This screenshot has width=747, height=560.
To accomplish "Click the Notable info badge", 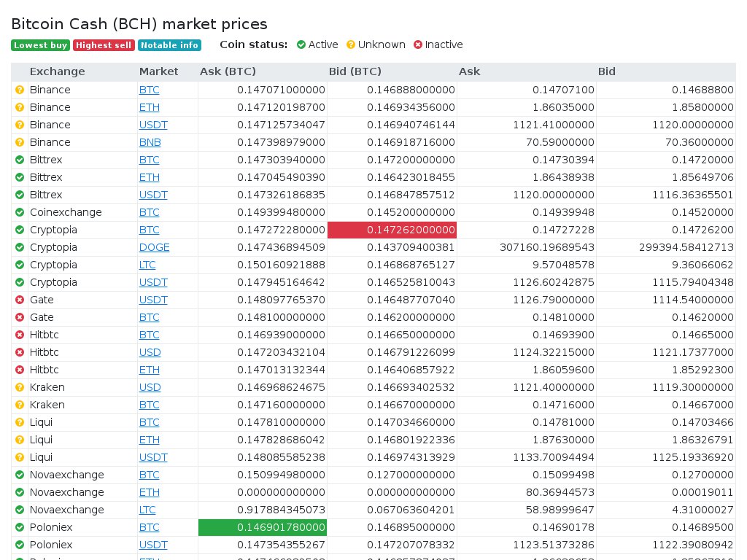I will click(x=169, y=45).
